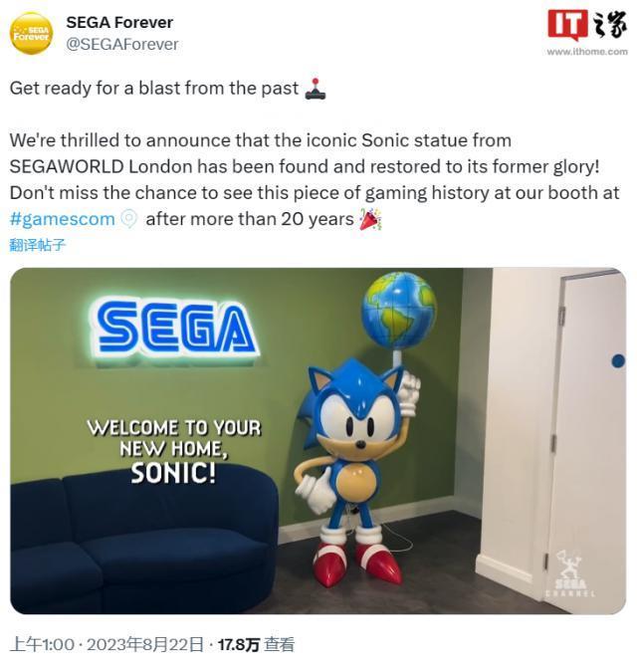Open the SEGA Forever display name link
This screenshot has width=637, height=672.
point(118,22)
